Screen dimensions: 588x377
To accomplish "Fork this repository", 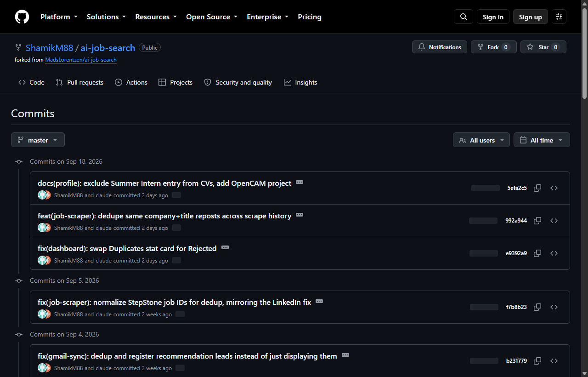I will pyautogui.click(x=494, y=47).
